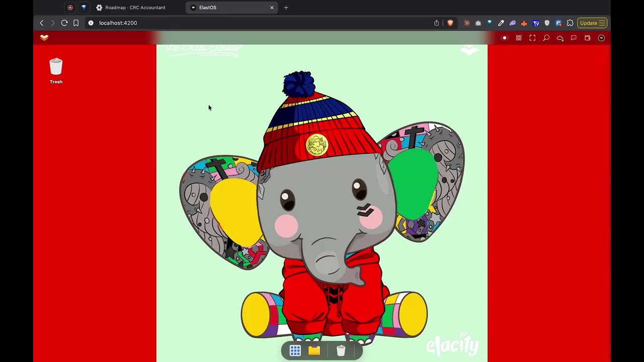The image size is (644, 362).
Task: Click the eyedropper color picker extension
Action: pyautogui.click(x=501, y=23)
